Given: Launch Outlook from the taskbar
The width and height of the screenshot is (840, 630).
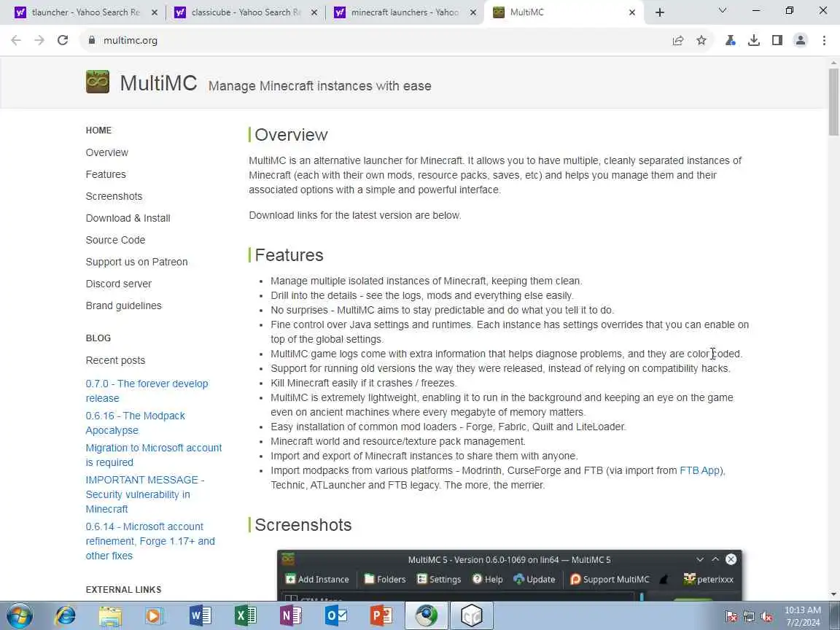Looking at the screenshot, I should 336,616.
